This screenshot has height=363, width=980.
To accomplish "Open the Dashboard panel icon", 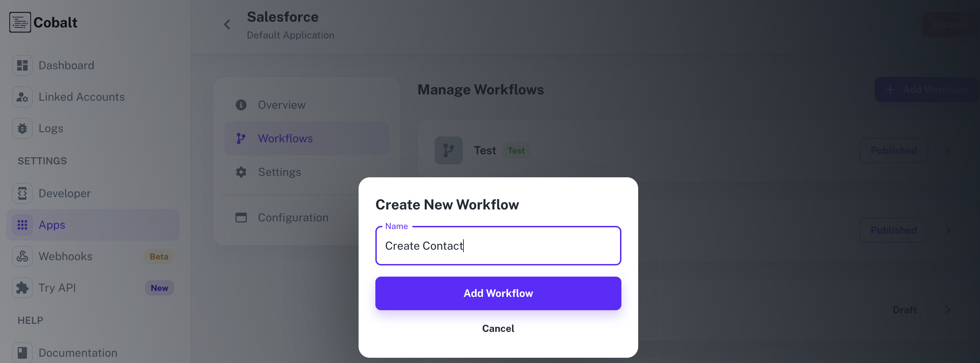I will pyautogui.click(x=22, y=65).
